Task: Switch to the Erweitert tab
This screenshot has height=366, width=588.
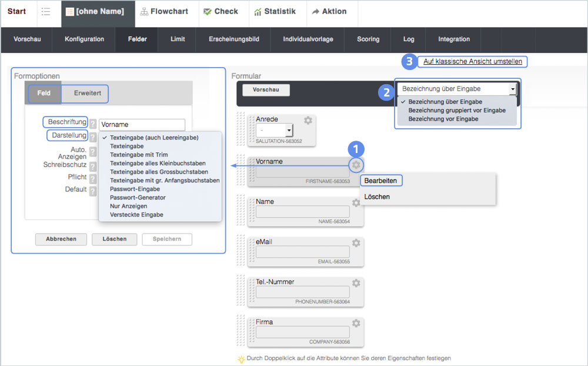Action: (x=87, y=94)
